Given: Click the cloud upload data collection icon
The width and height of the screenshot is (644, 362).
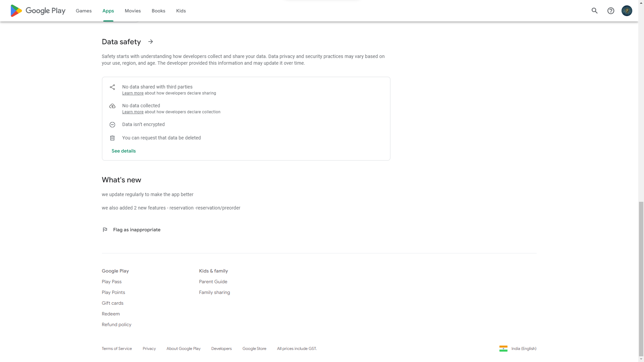Looking at the screenshot, I should pyautogui.click(x=112, y=106).
